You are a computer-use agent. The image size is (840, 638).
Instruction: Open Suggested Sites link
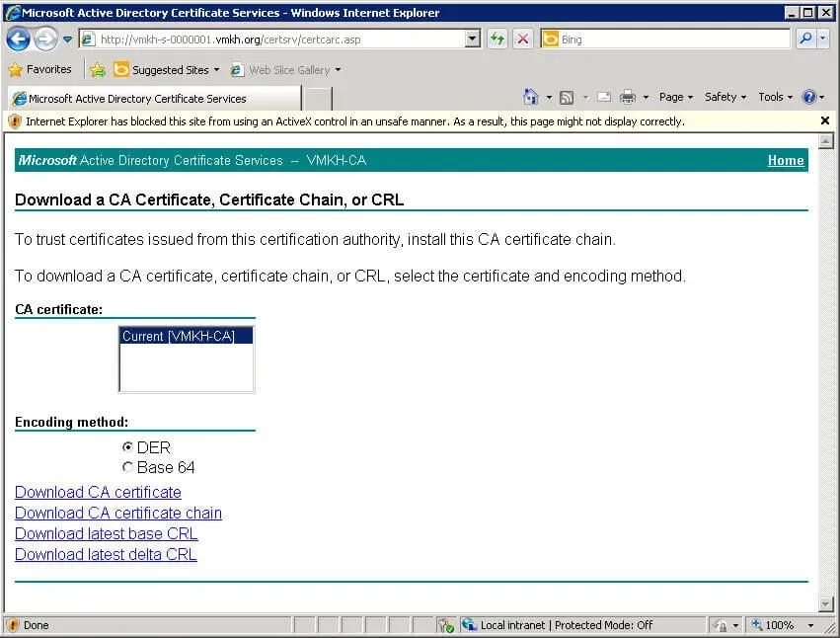(162, 70)
